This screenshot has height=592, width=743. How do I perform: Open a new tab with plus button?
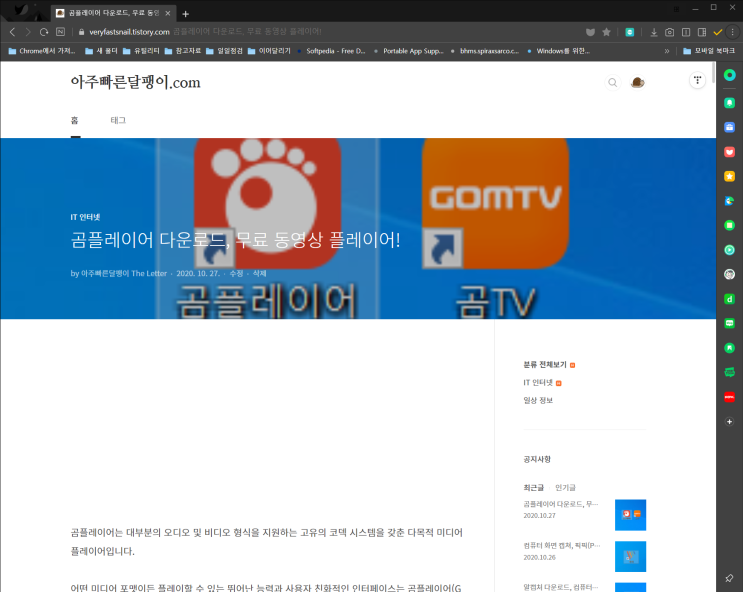(x=186, y=14)
